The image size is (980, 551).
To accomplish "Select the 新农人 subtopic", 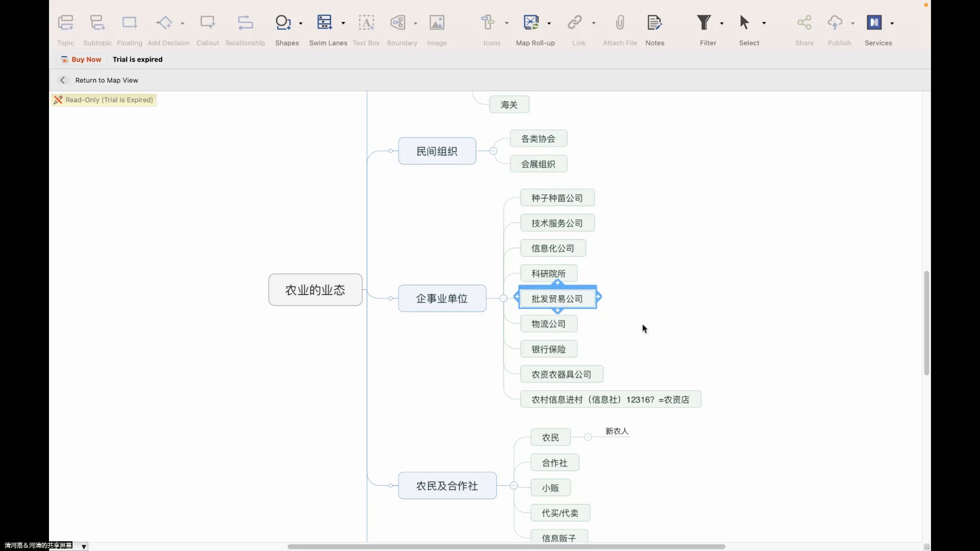I will (617, 431).
